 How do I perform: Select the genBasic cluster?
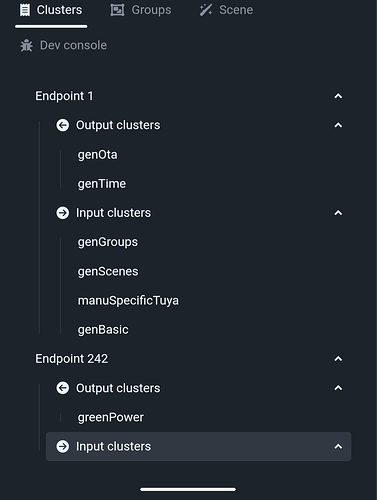103,330
